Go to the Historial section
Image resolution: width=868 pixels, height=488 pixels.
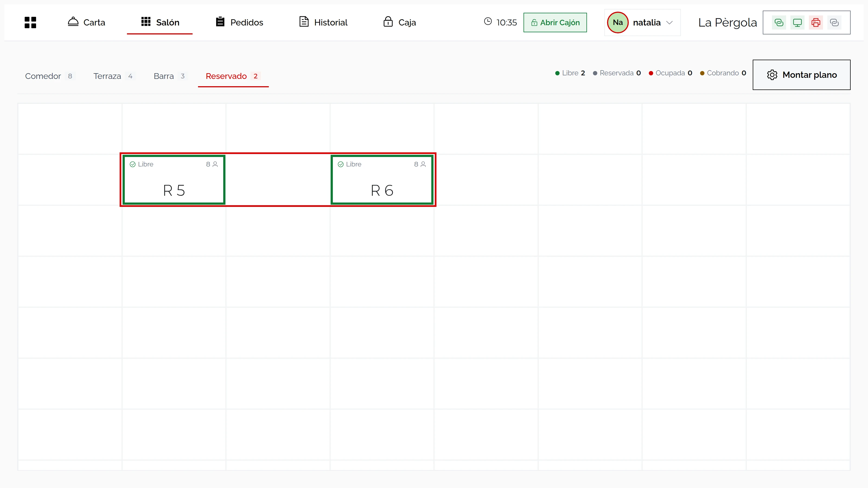pyautogui.click(x=323, y=22)
